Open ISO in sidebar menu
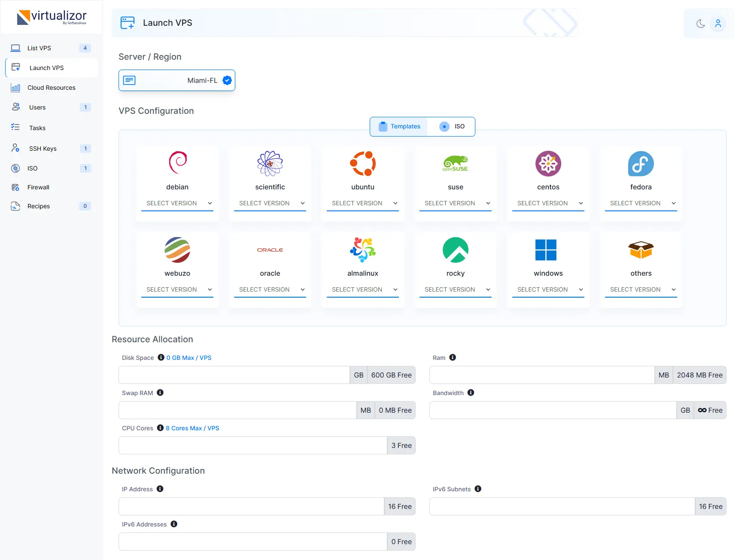Image resolution: width=742 pixels, height=560 pixels. 52,168
